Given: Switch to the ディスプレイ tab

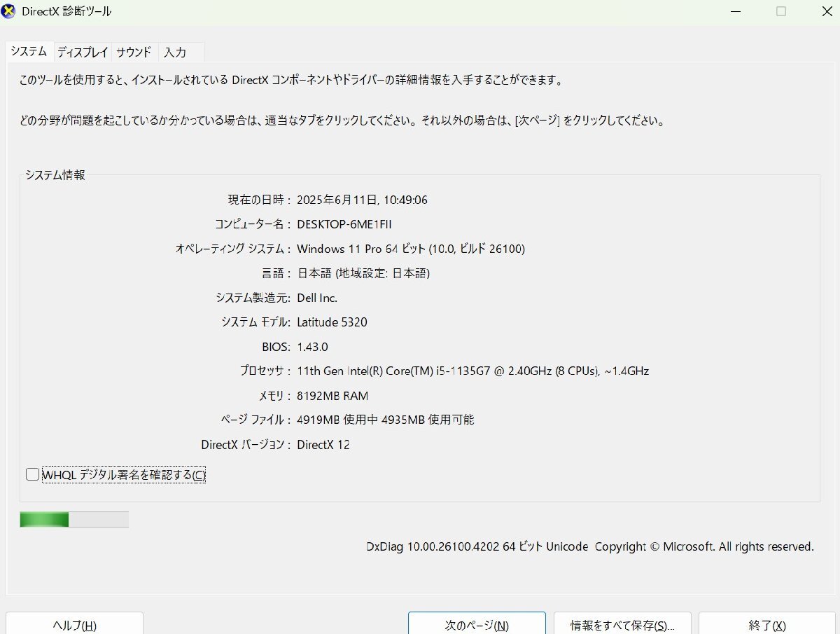Looking at the screenshot, I should (83, 51).
